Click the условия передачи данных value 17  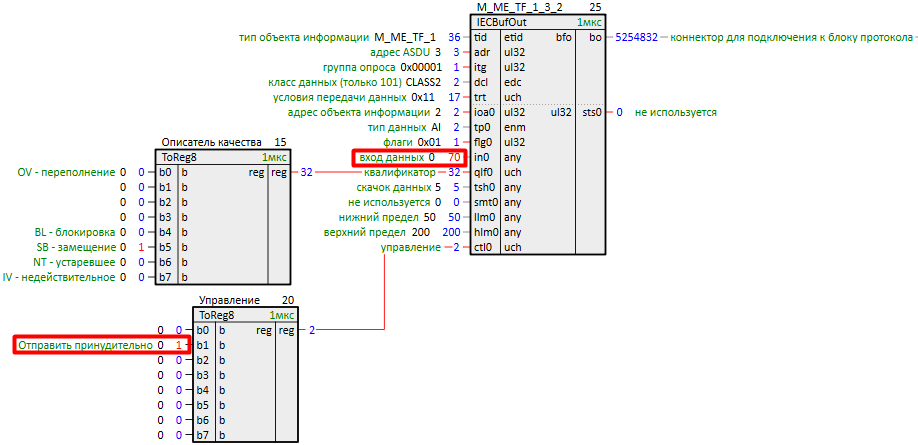[x=453, y=97]
